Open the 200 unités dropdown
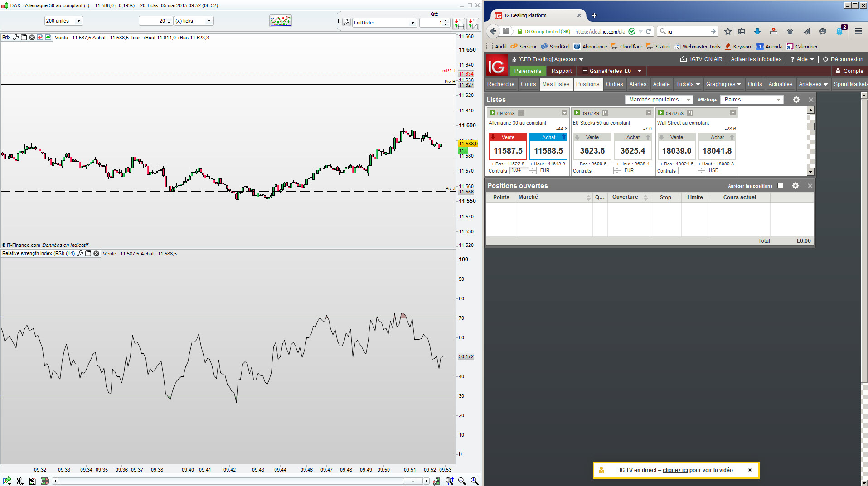 coord(63,21)
